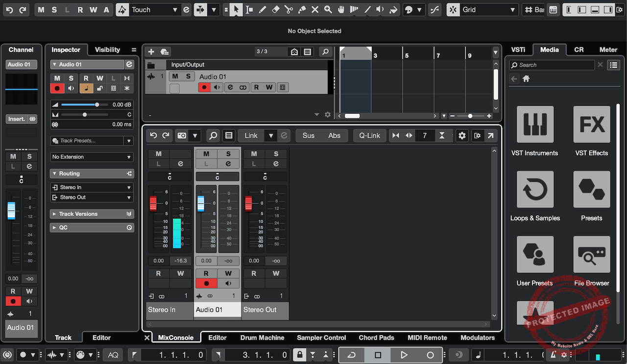The height and width of the screenshot is (364, 627).
Task: Toggle Musical timebase button in Inspector
Action: pos(86,88)
